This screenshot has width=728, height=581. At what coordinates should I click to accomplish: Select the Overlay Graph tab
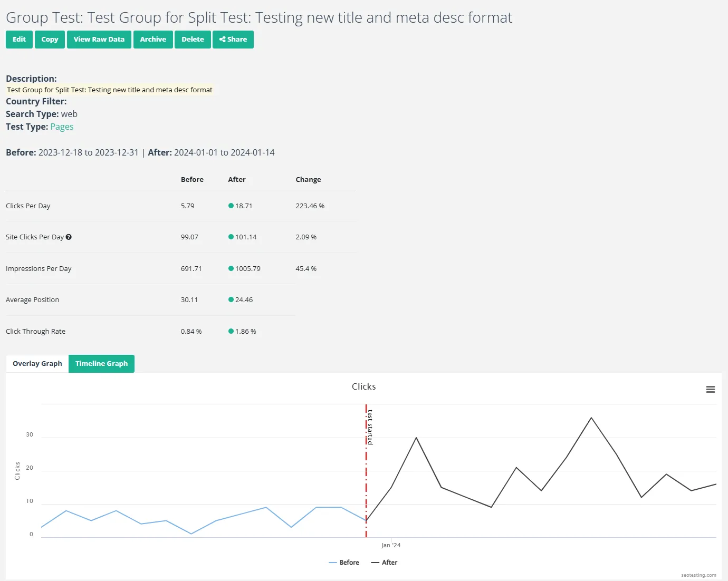37,363
